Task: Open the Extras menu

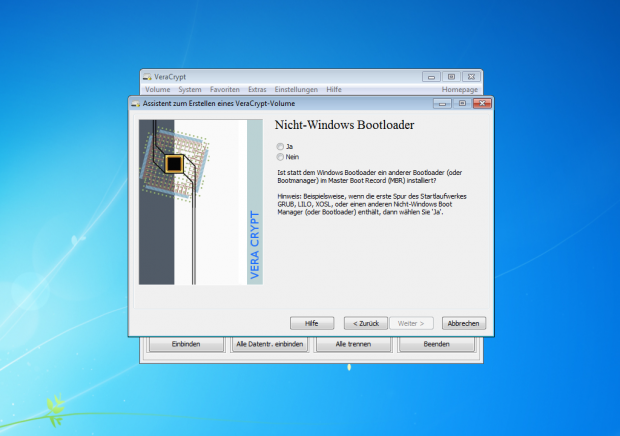Action: click(257, 90)
